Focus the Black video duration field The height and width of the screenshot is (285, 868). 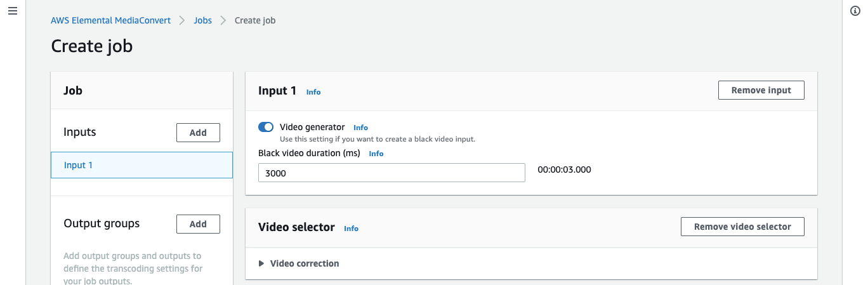coord(391,173)
